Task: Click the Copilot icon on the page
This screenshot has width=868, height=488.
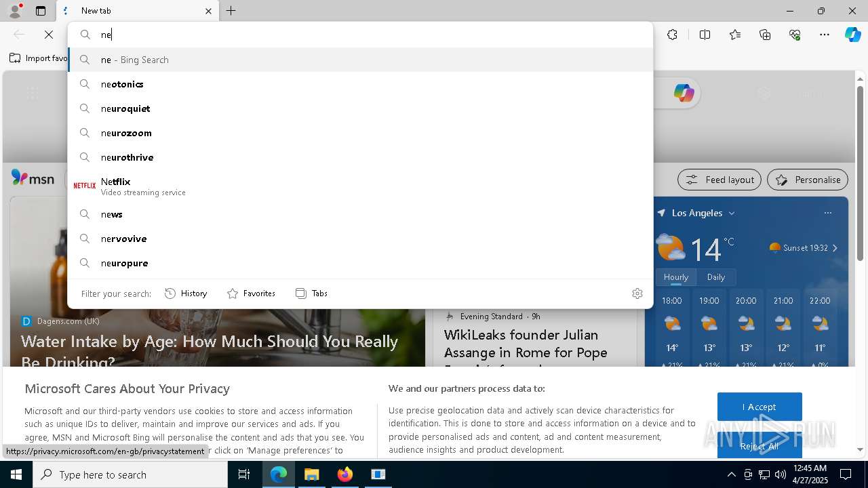Action: (x=684, y=93)
